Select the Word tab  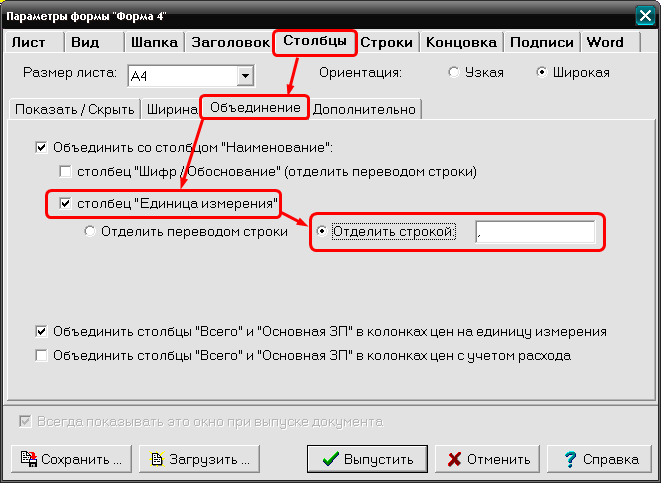[x=610, y=42]
